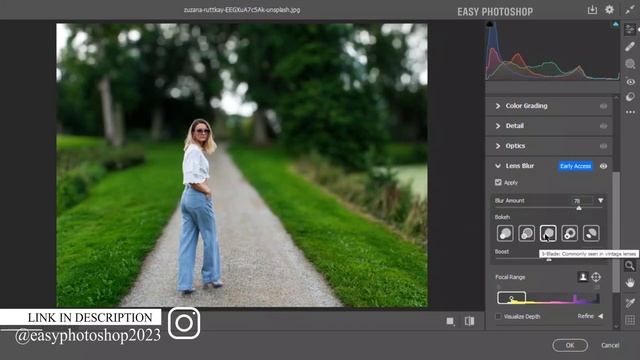Click the Blur Amount slider handle
This screenshot has width=640, height=360.
pos(579,209)
